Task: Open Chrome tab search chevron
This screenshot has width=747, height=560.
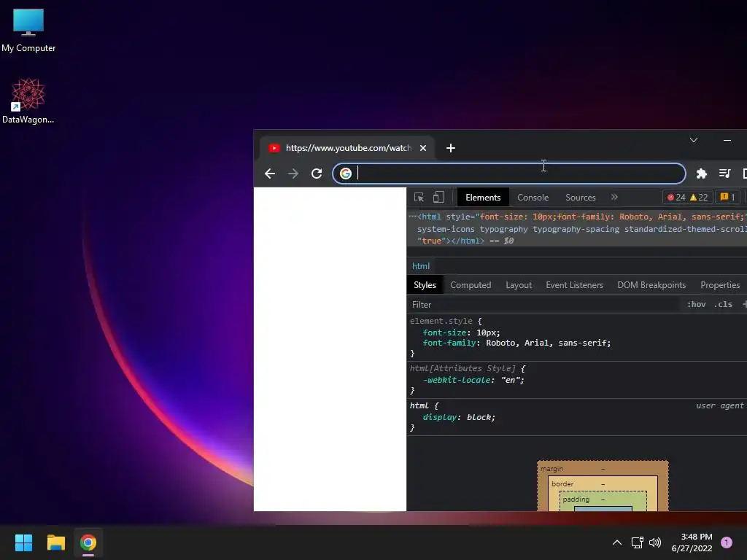Action: pyautogui.click(x=694, y=140)
